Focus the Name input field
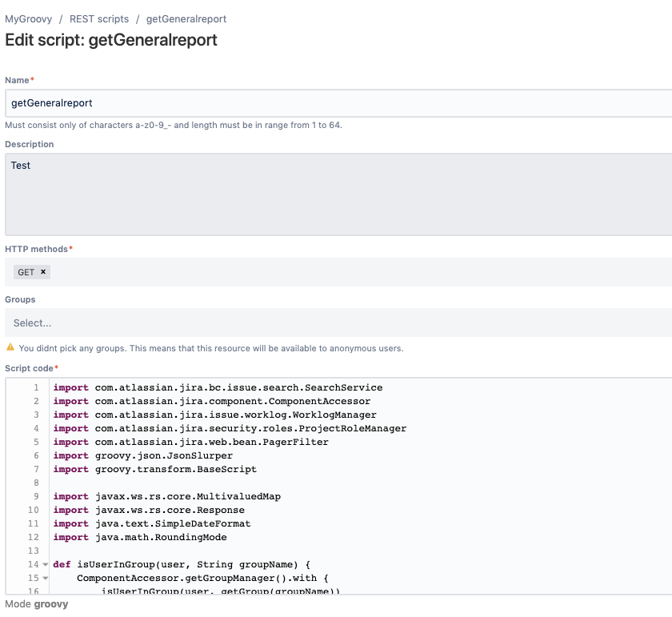672x617 pixels. 338,103
